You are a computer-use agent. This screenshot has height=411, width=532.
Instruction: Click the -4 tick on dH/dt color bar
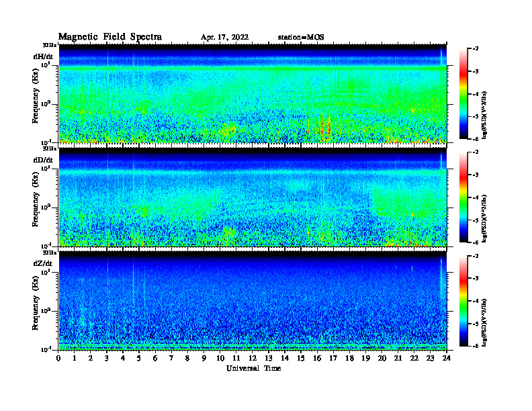coord(476,94)
